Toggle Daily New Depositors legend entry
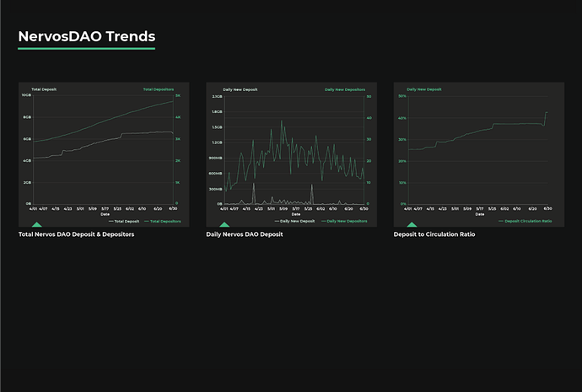Screen dimensions: 582x392 click(x=346, y=221)
